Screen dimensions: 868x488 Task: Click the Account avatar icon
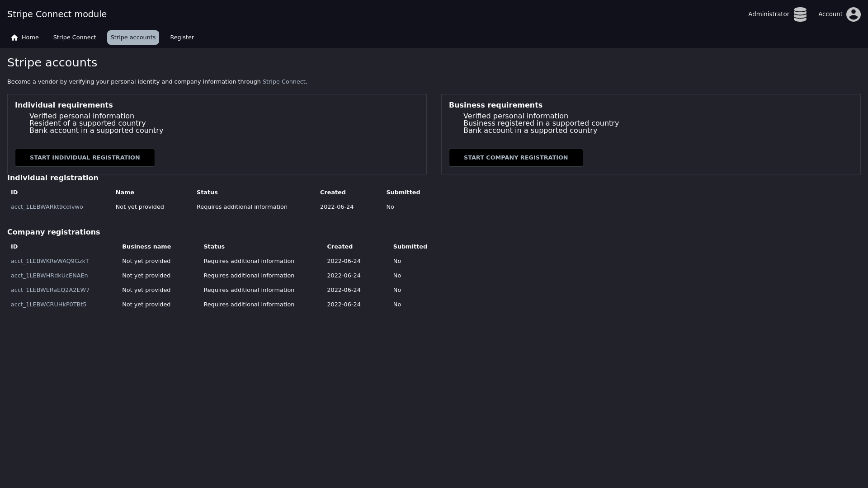point(853,14)
